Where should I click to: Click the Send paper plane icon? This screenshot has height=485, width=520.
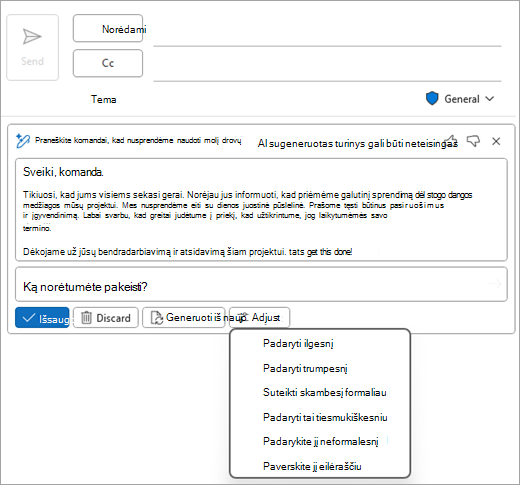tap(32, 37)
